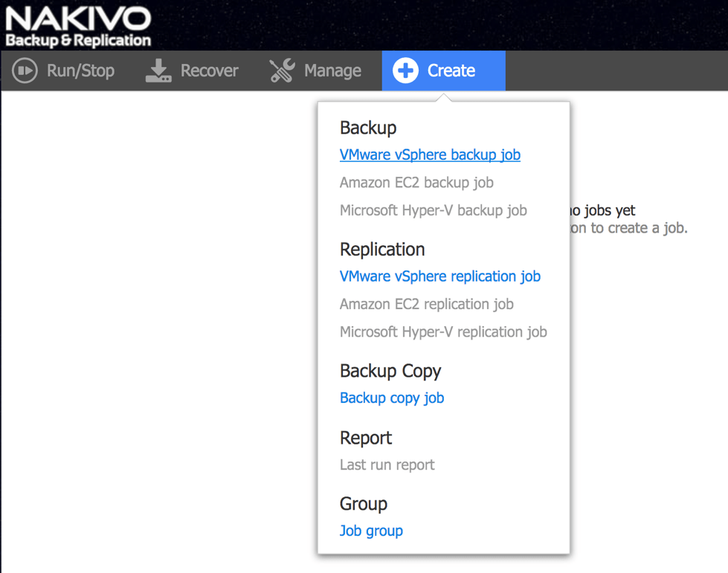Screen dimensions: 728x573
Task: Select Amazon EC2 backup job
Action: click(x=416, y=182)
